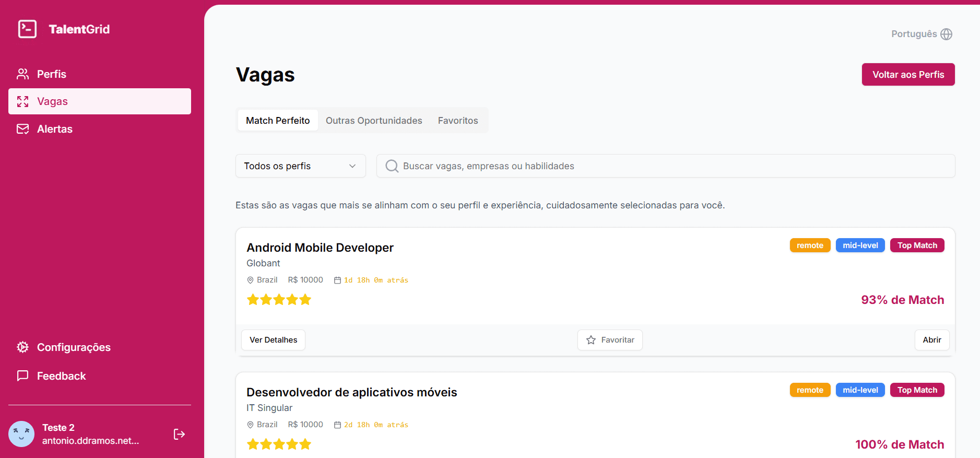Click the five-star rating on the Globant job
The width and height of the screenshot is (980, 458).
coord(279,300)
